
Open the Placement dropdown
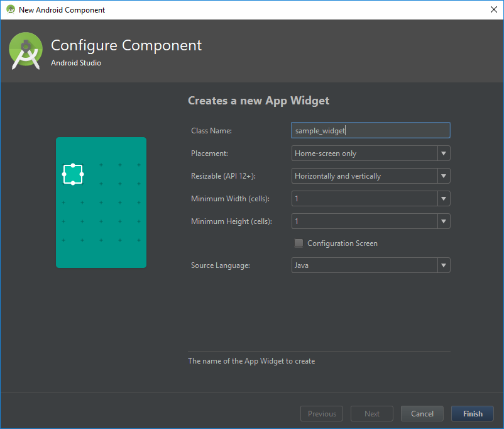point(371,153)
